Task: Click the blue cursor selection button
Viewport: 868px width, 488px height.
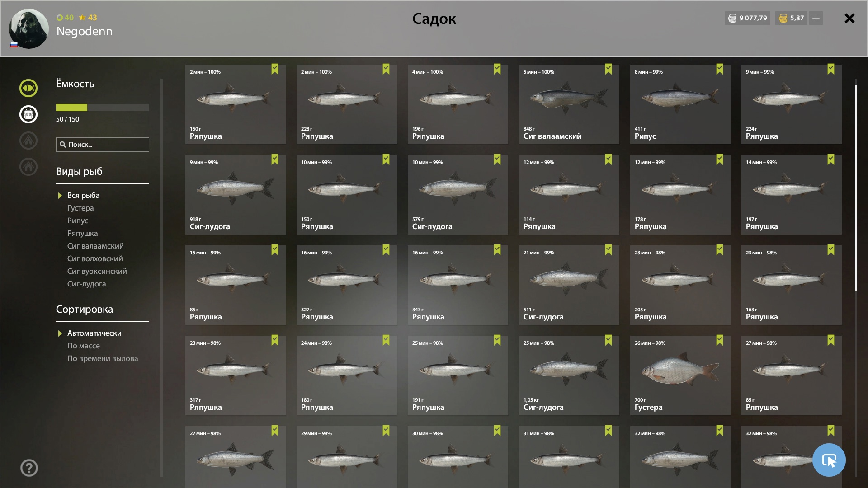Action: pyautogui.click(x=829, y=460)
